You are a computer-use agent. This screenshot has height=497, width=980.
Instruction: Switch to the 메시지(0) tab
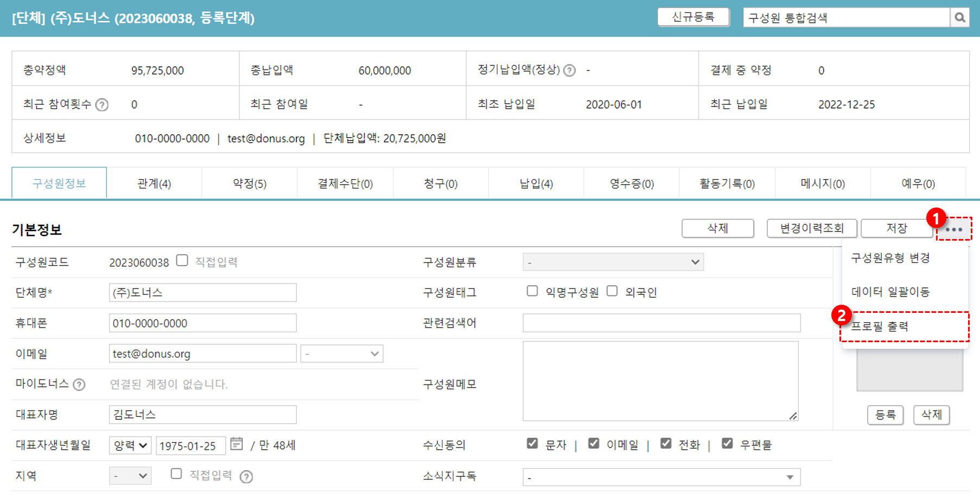coord(823,183)
